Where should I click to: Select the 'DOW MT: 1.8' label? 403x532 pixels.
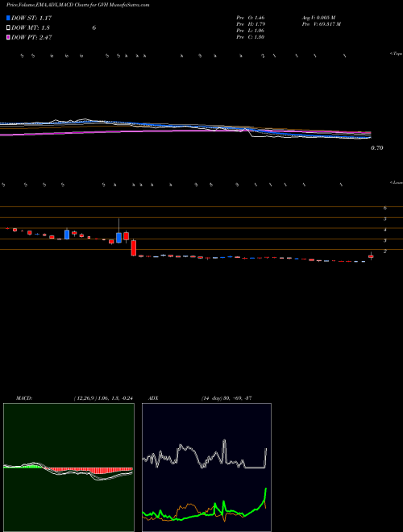point(31,28)
